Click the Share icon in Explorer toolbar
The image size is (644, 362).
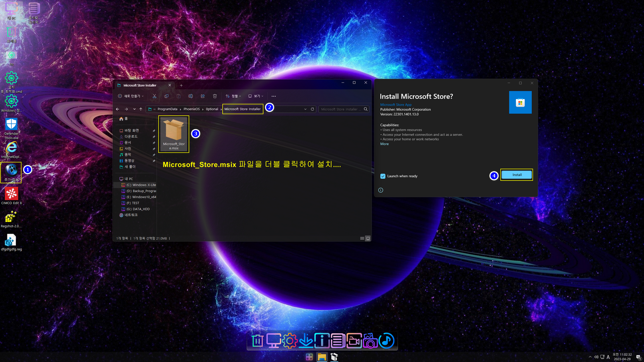[202, 96]
